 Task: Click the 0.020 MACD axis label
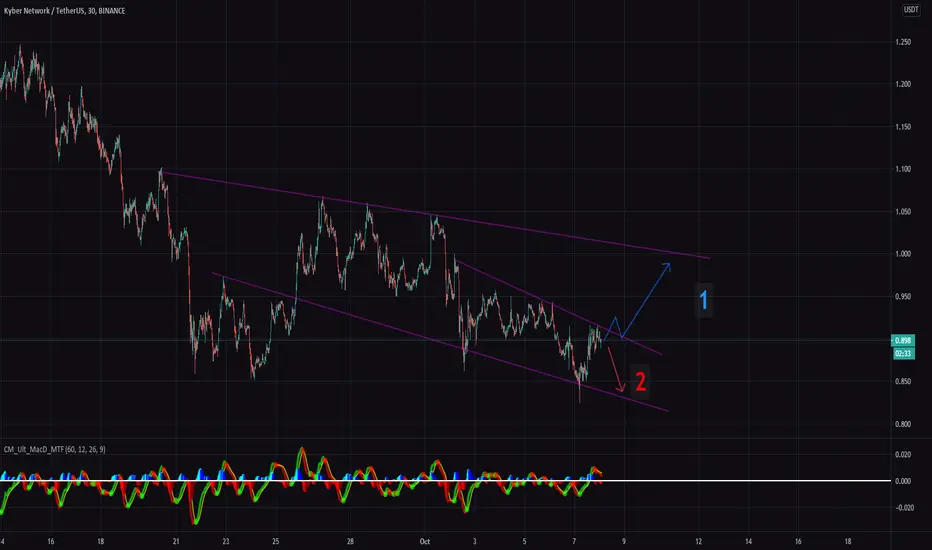(x=903, y=455)
